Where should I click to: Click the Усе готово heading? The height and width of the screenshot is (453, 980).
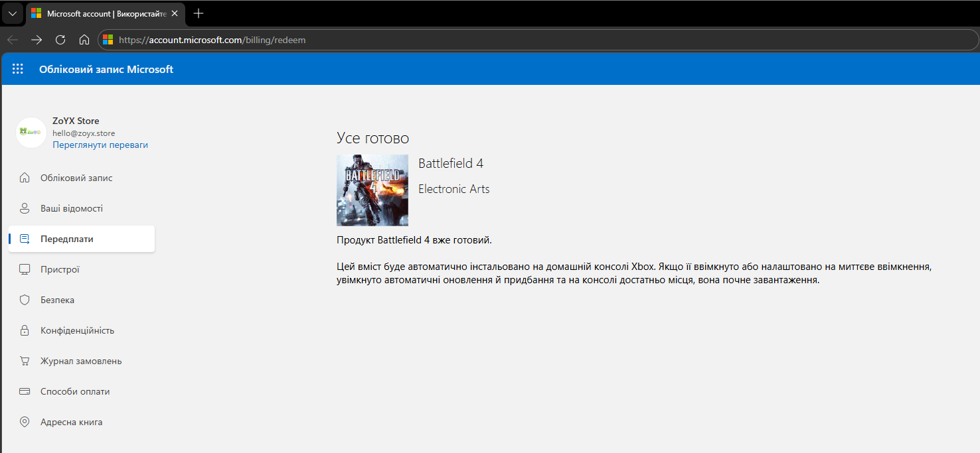click(x=373, y=138)
